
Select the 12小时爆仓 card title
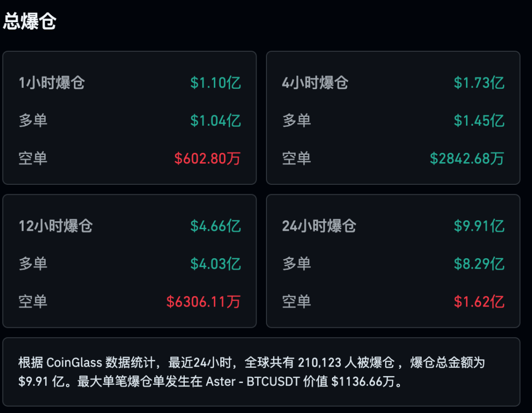point(56,226)
